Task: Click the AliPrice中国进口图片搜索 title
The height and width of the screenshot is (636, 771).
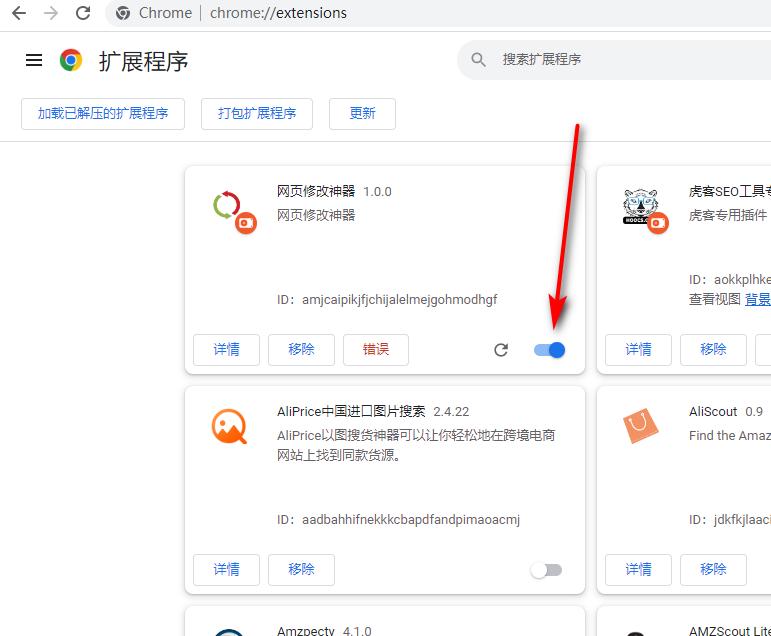Action: click(x=351, y=411)
